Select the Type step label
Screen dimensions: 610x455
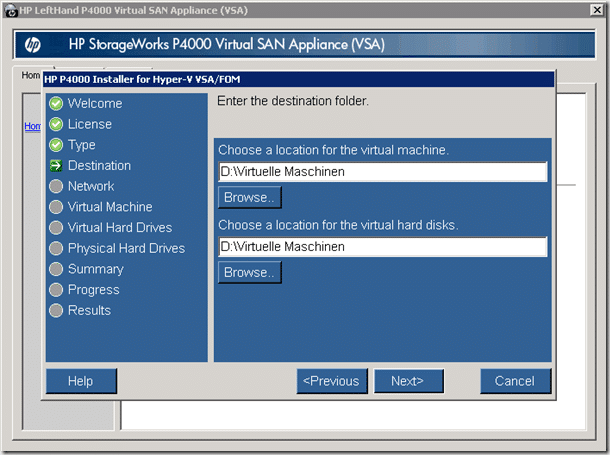(82, 145)
